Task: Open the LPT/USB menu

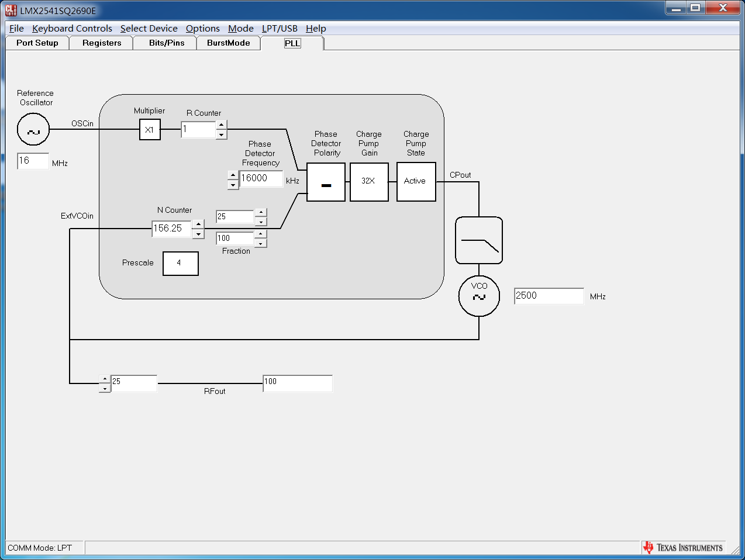Action: 280,28
